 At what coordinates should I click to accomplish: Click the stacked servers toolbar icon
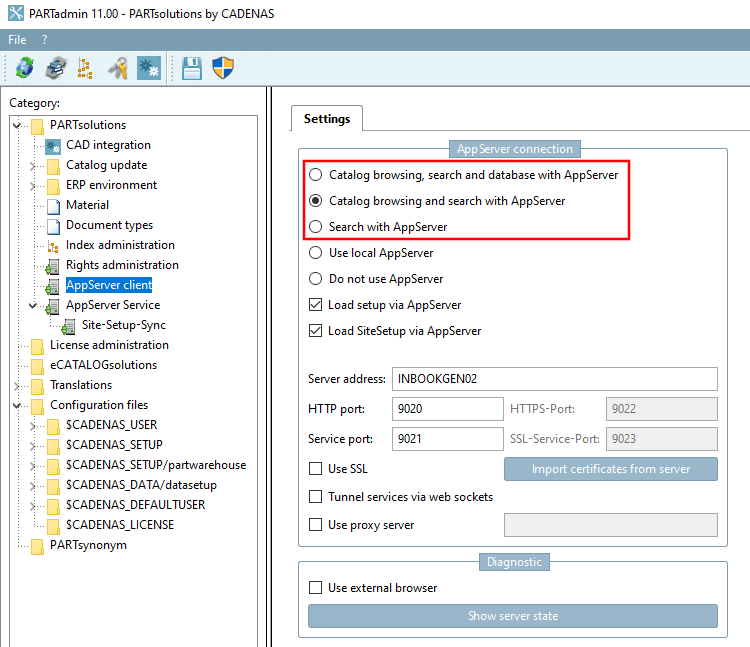(56, 67)
